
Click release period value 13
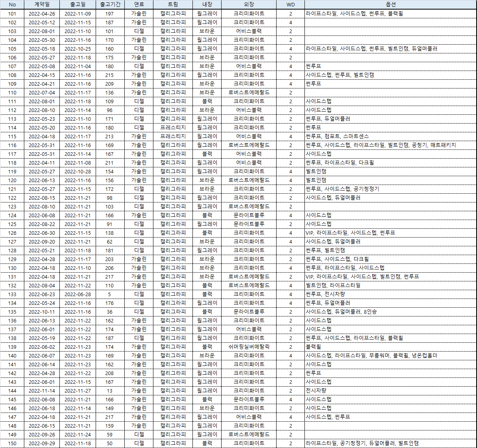click(x=110, y=391)
